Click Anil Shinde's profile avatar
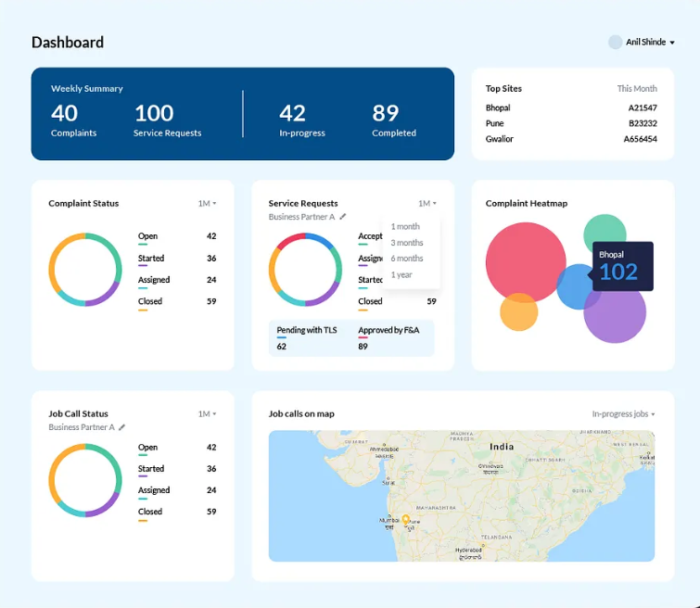This screenshot has width=700, height=608. click(x=615, y=43)
